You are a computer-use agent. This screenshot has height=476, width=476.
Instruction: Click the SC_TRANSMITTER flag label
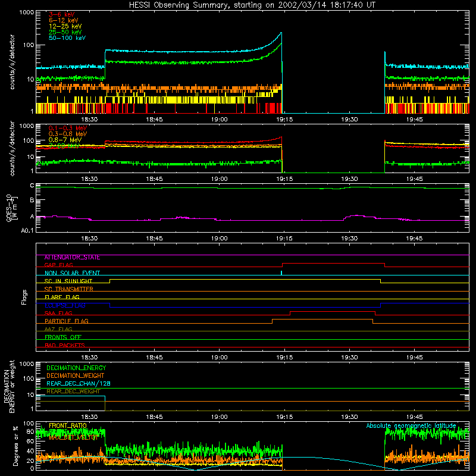pyautogui.click(x=69, y=289)
